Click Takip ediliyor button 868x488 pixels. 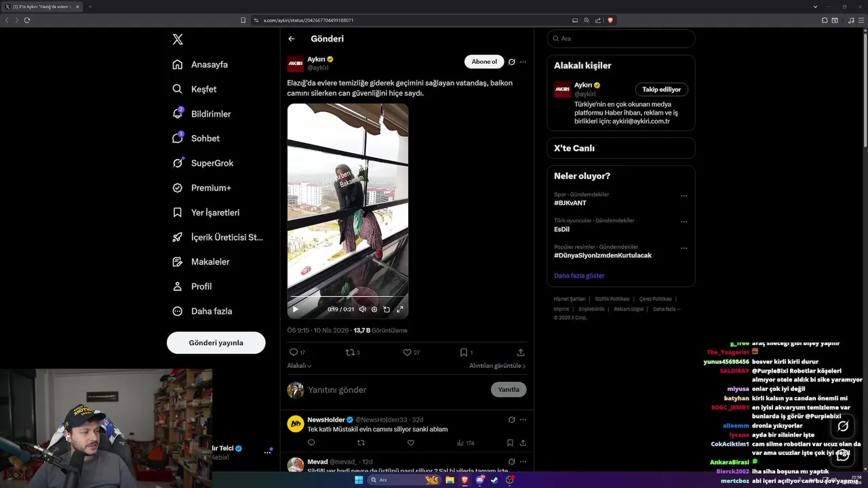click(662, 89)
